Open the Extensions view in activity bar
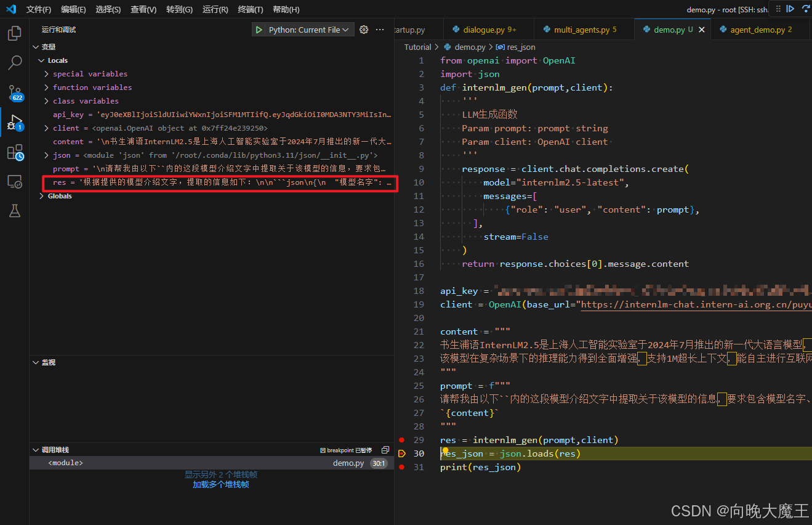Image resolution: width=812 pixels, height=525 pixels. [x=15, y=152]
